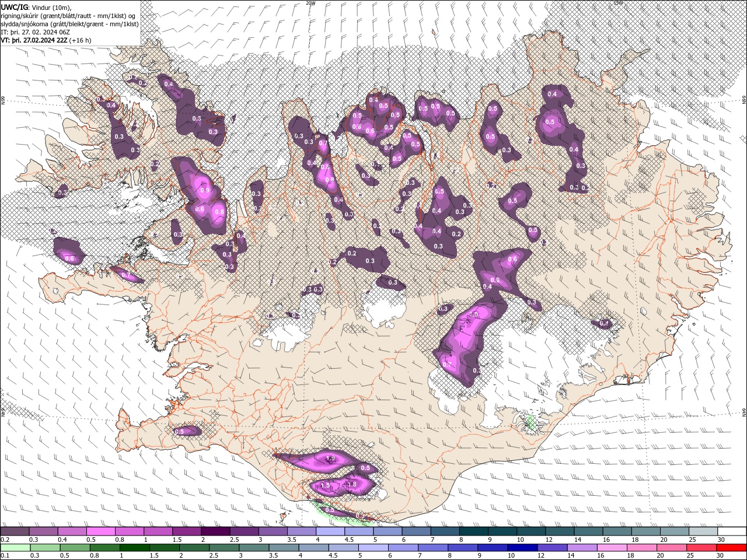Image resolution: width=747 pixels, height=560 pixels.
Task: Select the white upper swatch after 30
Action: [x=732, y=531]
